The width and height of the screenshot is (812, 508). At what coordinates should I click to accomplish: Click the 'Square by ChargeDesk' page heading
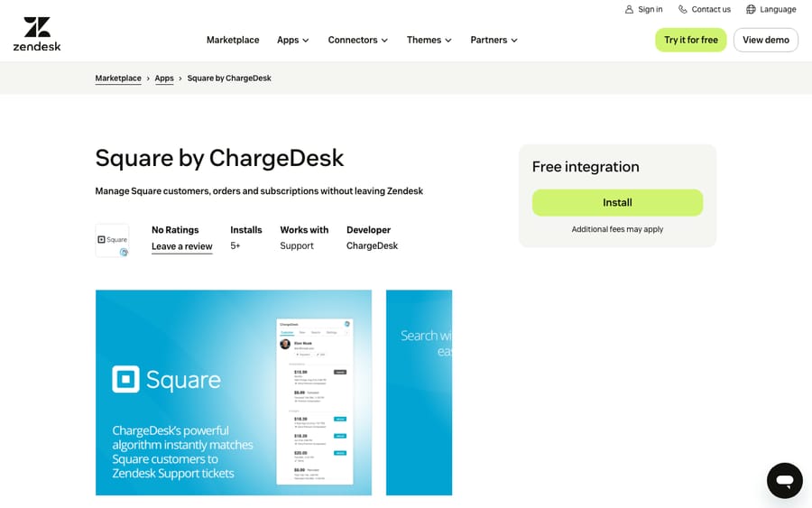[219, 158]
